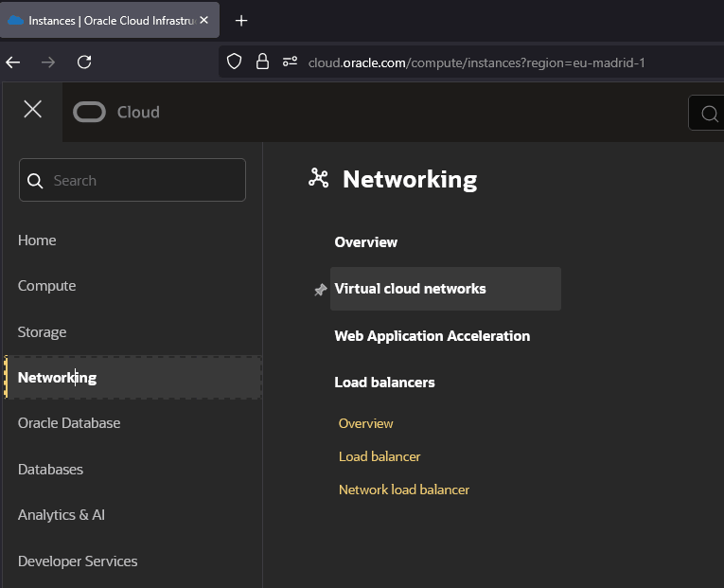Viewport: 724px width, 588px height.
Task: Click the pin icon beside Virtual cloud networks
Action: [x=321, y=290]
